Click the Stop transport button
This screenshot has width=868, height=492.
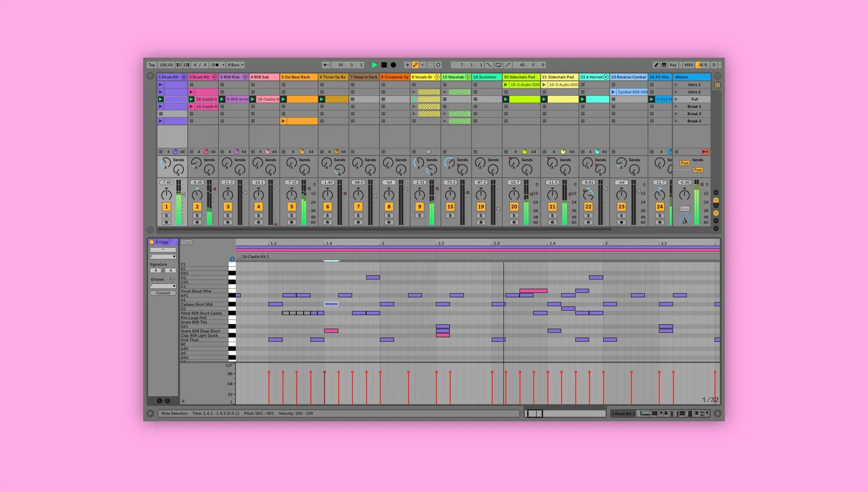click(x=384, y=65)
